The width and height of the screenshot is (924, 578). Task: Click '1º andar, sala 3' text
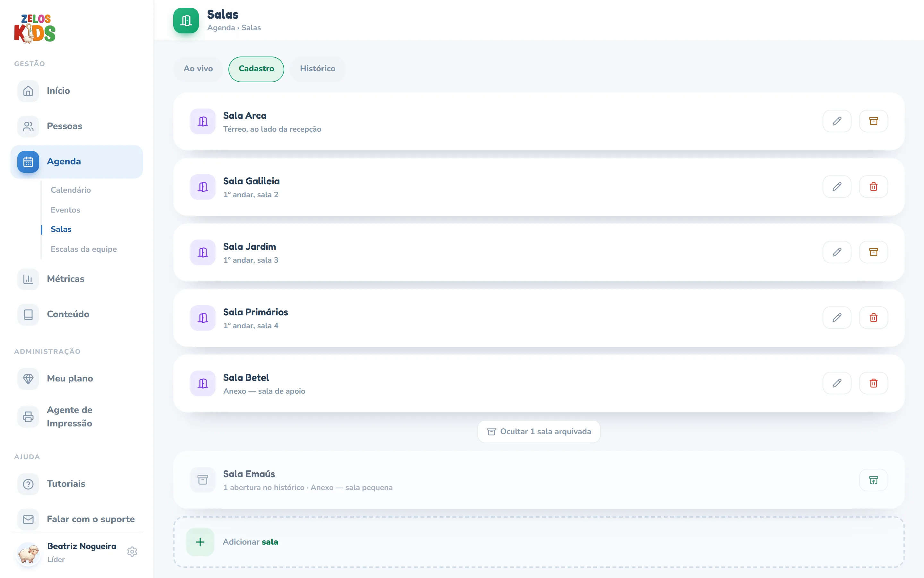[x=251, y=260]
